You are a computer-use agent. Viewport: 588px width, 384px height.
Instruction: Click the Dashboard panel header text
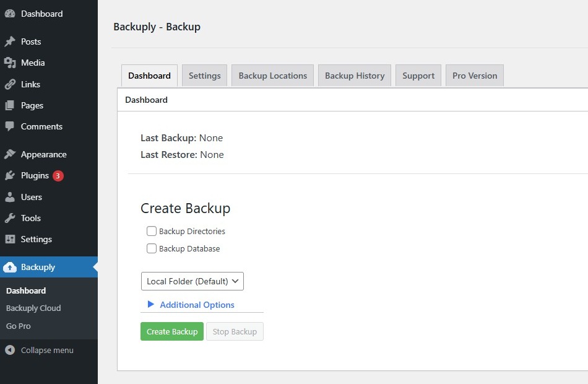tap(146, 100)
